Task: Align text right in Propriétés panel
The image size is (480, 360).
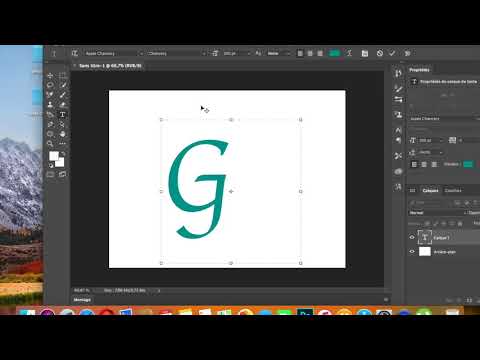Action: [434, 164]
